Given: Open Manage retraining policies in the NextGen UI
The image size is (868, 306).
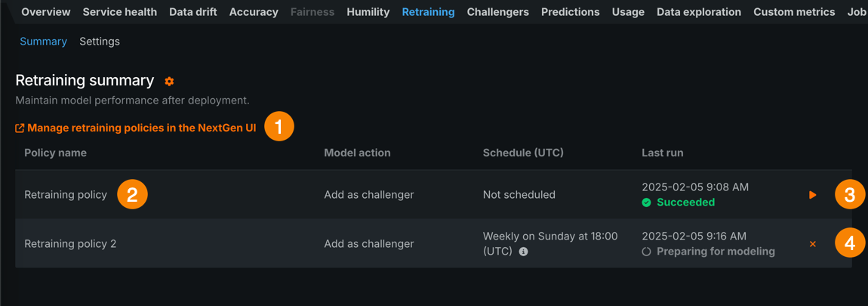Looking at the screenshot, I should (x=141, y=128).
